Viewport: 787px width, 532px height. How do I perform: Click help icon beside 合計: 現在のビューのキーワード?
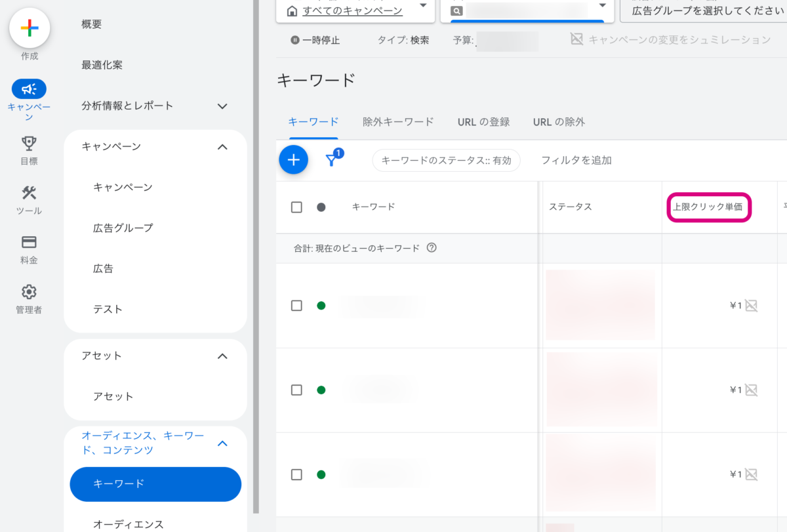pyautogui.click(x=432, y=248)
